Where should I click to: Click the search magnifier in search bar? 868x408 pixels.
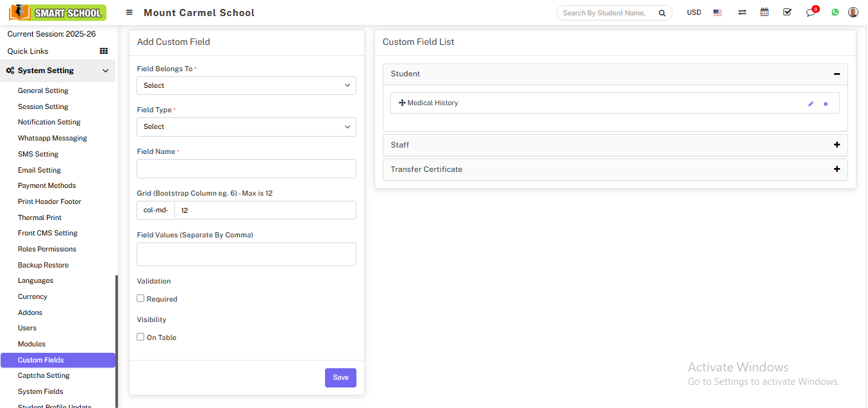tap(662, 12)
